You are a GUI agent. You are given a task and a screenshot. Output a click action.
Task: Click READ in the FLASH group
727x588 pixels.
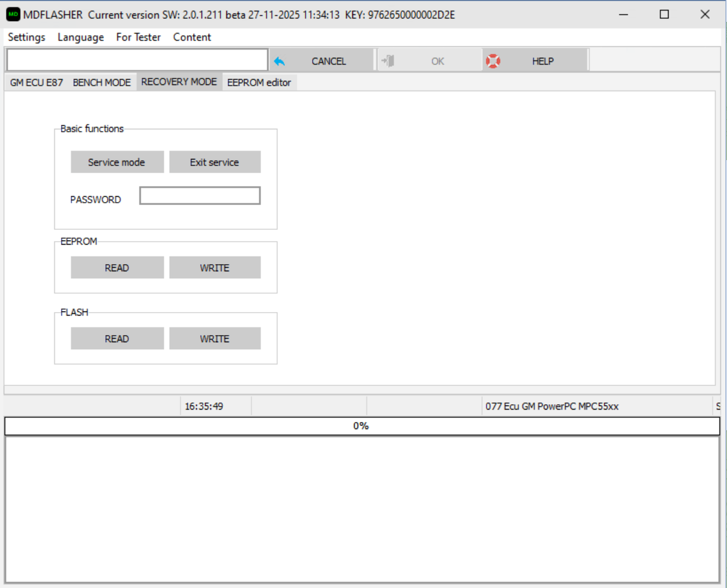(117, 339)
